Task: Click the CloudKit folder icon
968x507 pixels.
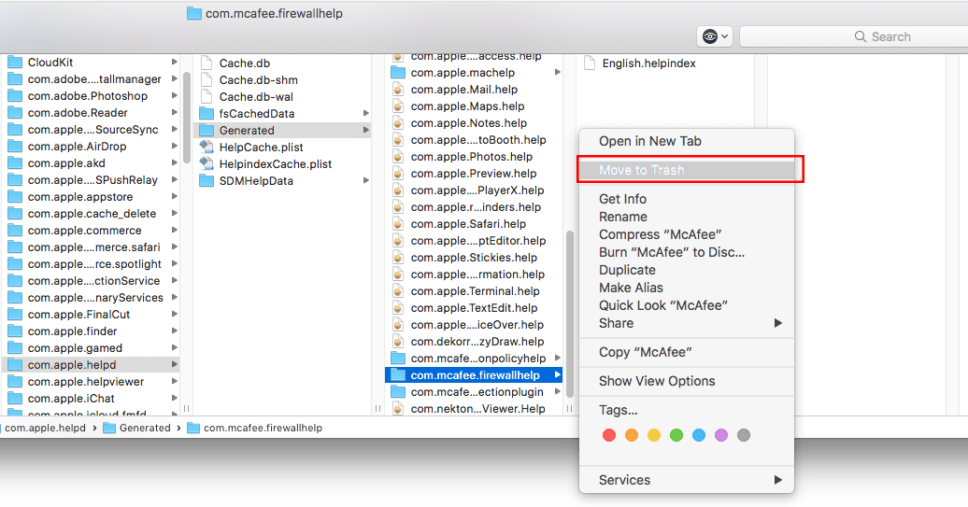Action: point(15,62)
